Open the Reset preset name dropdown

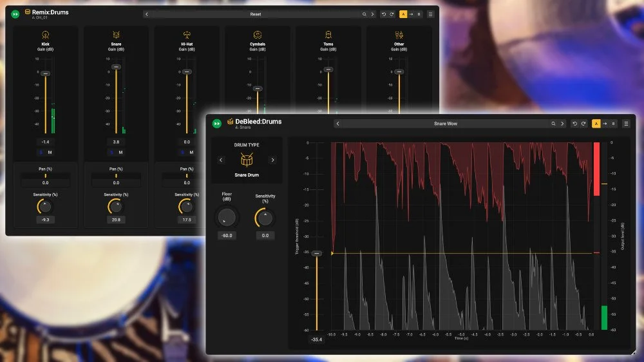pyautogui.click(x=256, y=14)
